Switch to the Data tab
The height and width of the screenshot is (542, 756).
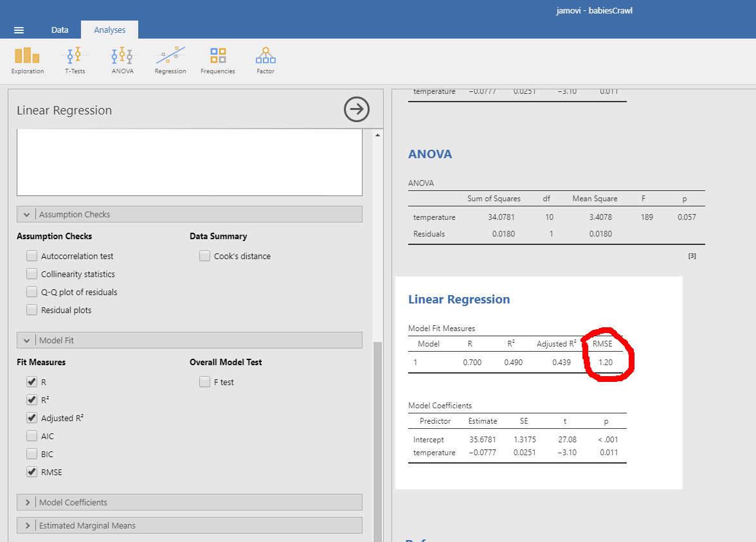point(59,29)
